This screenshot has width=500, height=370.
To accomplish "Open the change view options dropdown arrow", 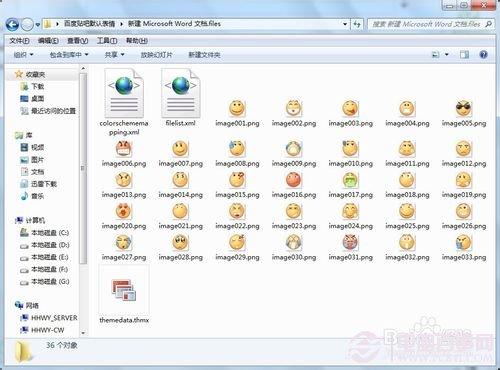I will coord(447,55).
